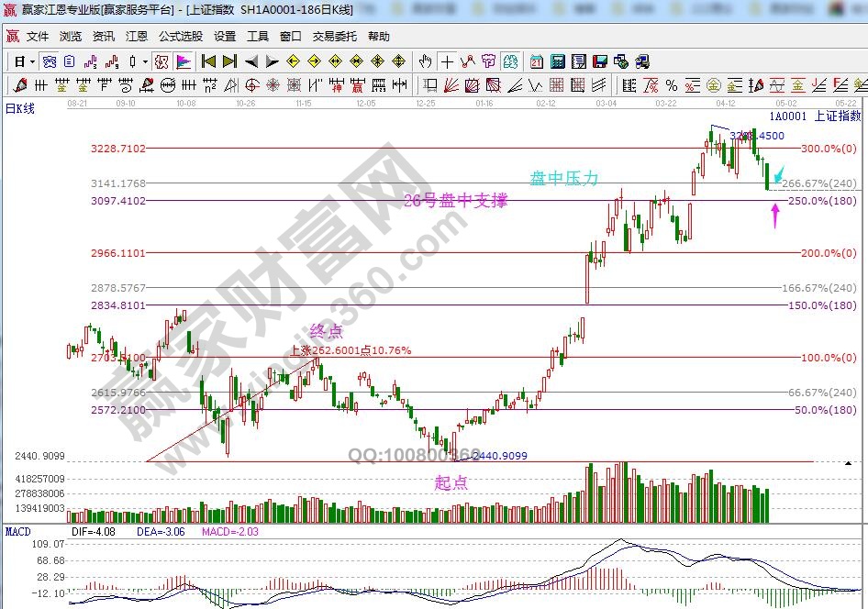Viewport: 868px width, 609px height.
Task: Click the MACD indicator panel label
Action: point(18,531)
